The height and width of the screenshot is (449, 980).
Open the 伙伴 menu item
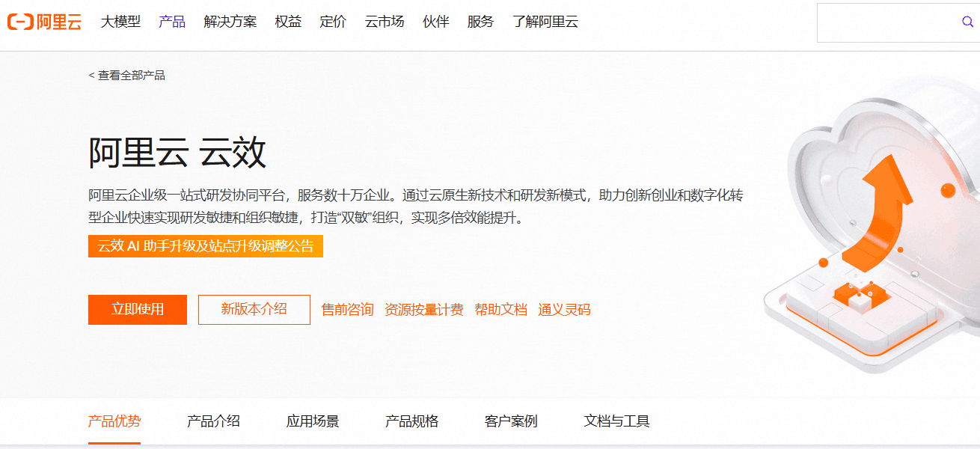point(435,22)
